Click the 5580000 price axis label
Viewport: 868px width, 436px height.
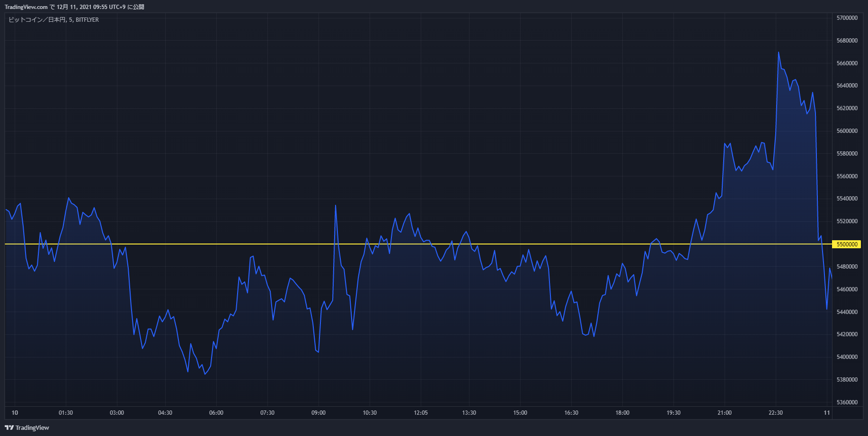coord(847,154)
